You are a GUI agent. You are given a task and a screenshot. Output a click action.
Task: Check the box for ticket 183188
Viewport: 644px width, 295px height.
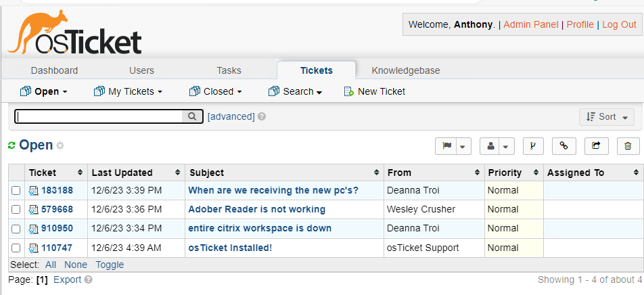pos(16,191)
